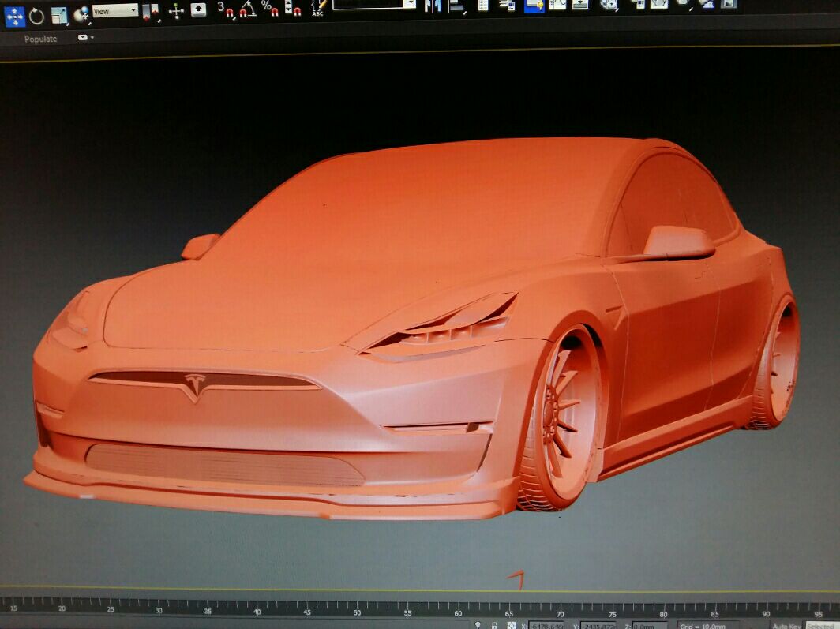Jump to frame 85 on the timeline
The width and height of the screenshot is (840, 629).
coord(715,614)
